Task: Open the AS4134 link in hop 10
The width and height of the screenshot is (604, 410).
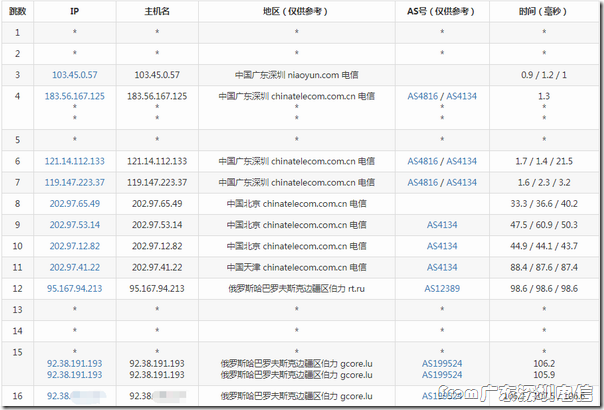Action: (x=442, y=246)
